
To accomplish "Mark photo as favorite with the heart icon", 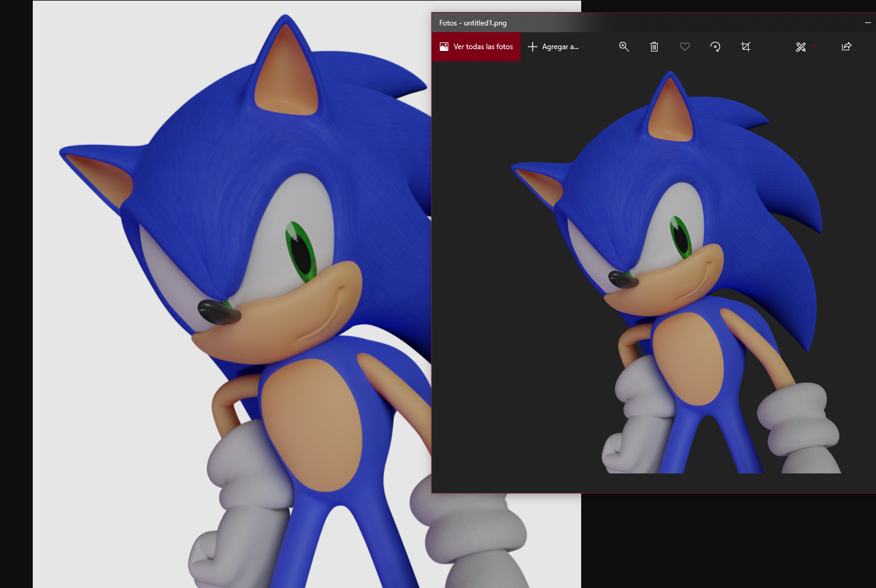I will [x=685, y=47].
